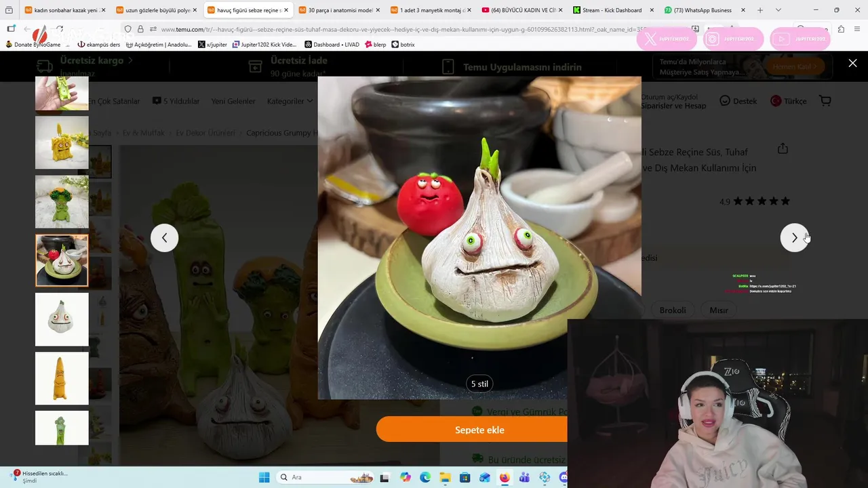This screenshot has width=868, height=488.
Task: Open a new browser tab
Action: 759,10
